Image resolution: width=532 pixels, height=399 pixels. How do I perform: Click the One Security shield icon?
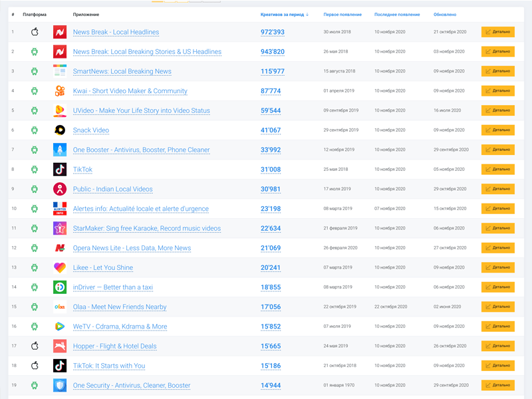(60, 386)
